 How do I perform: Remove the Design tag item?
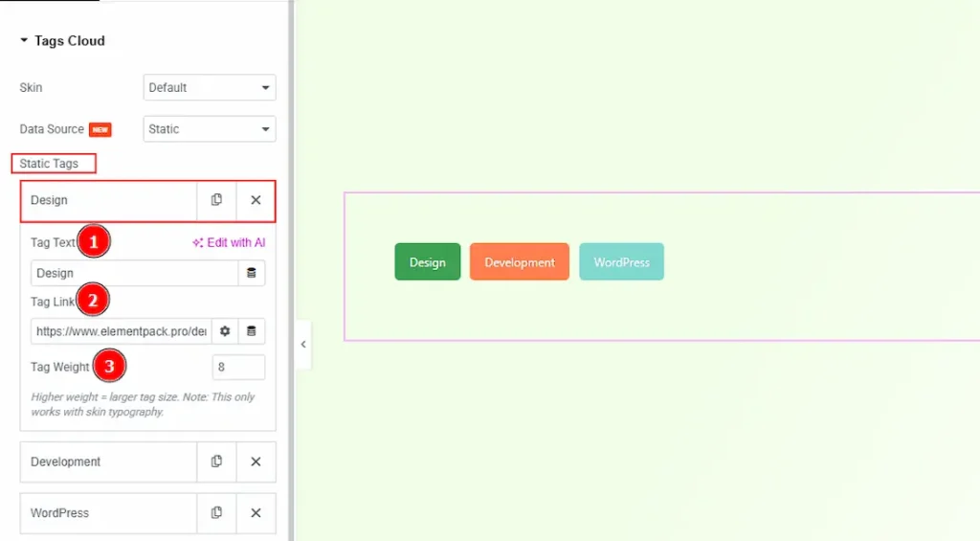pos(256,200)
